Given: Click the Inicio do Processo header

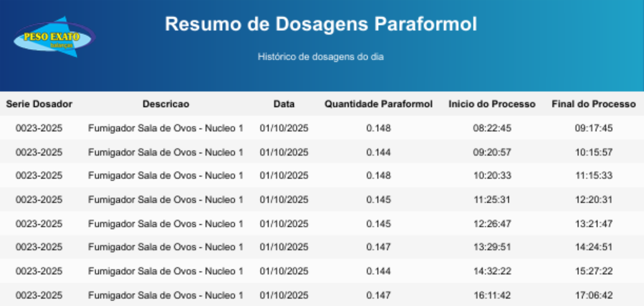Looking at the screenshot, I should [x=492, y=104].
